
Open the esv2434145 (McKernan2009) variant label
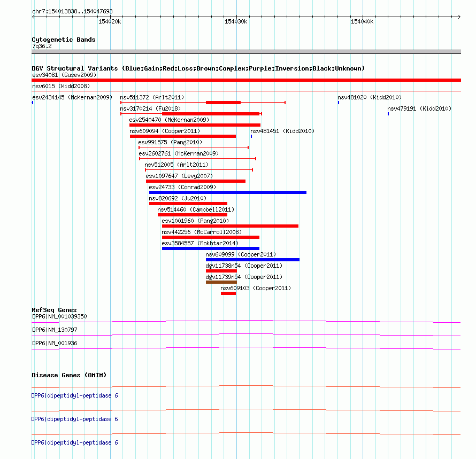(72, 97)
